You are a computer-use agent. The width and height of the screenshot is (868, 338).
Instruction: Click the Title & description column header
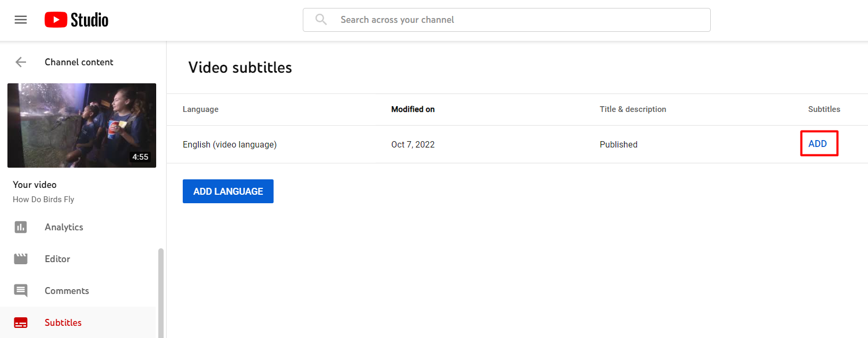[633, 109]
